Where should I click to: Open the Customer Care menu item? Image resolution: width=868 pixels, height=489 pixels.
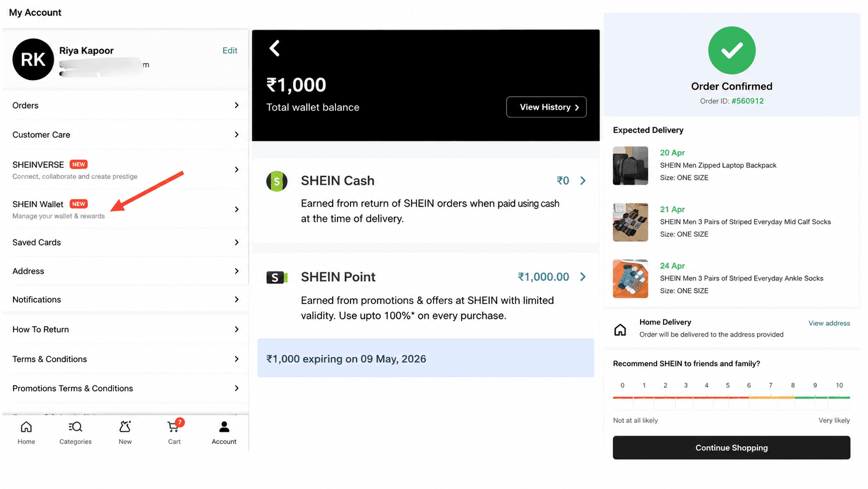pyautogui.click(x=126, y=135)
